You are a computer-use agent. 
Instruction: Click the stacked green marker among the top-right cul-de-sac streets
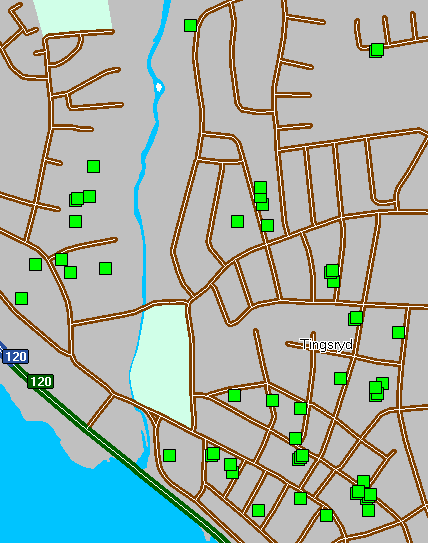(377, 50)
